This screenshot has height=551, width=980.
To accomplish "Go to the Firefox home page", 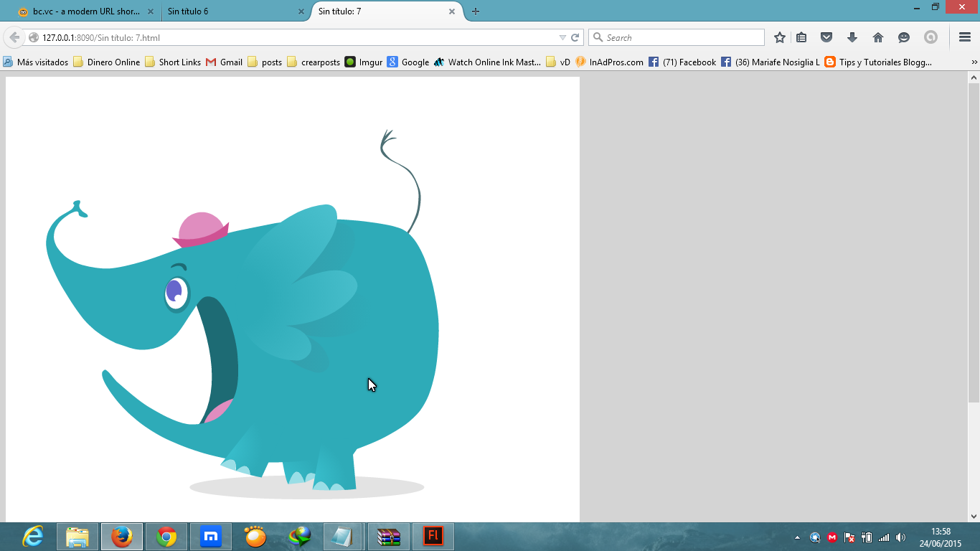I will [877, 37].
